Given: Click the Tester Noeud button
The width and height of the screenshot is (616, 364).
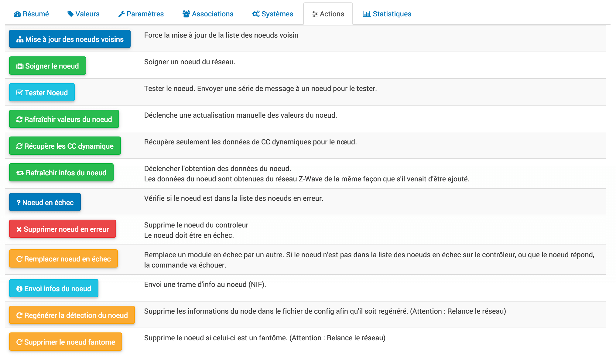Looking at the screenshot, I should click(42, 92).
